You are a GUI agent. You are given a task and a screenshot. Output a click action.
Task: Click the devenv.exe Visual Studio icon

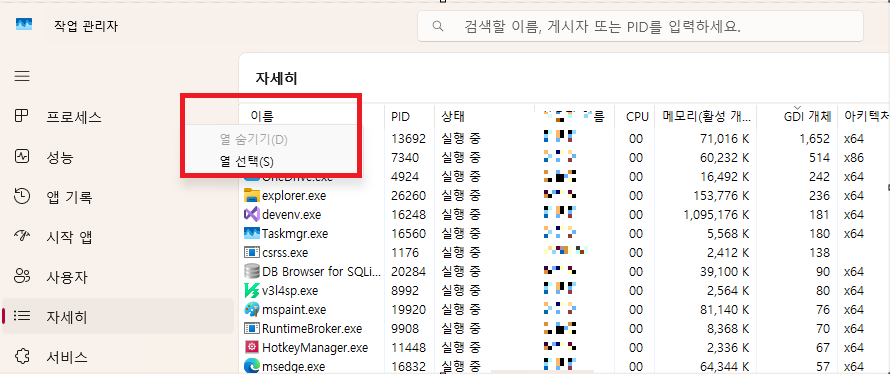pos(251,215)
